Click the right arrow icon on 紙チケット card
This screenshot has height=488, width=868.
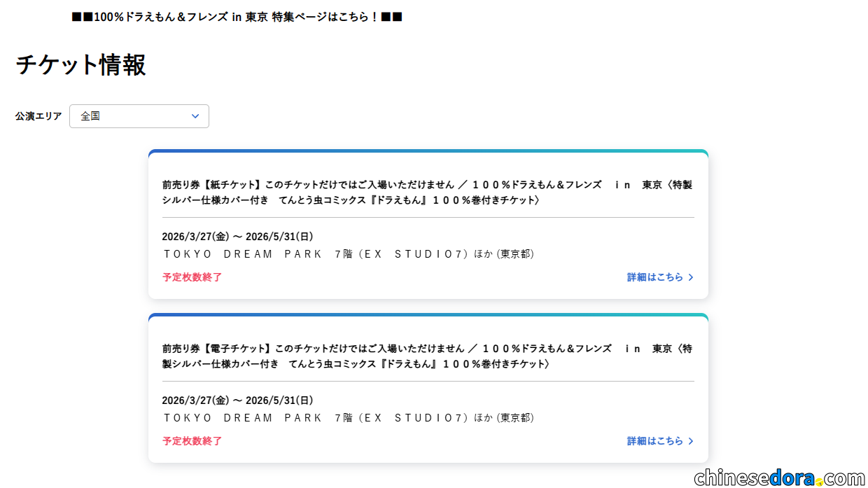point(691,277)
